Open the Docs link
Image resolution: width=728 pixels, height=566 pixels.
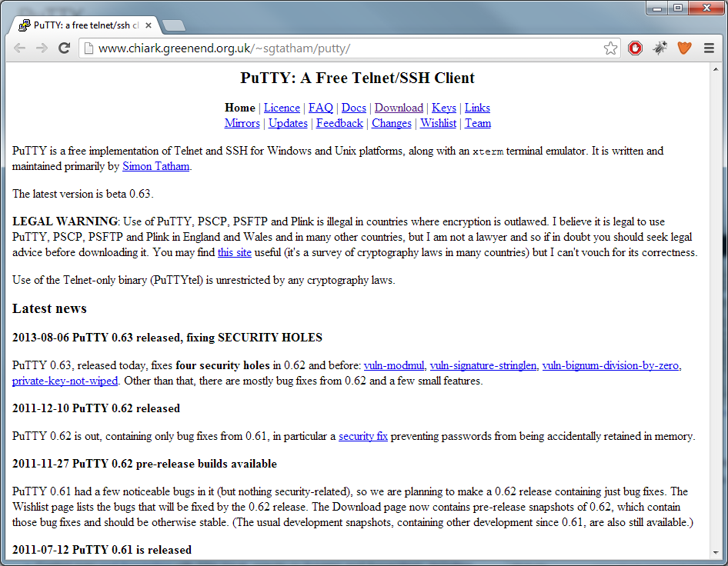pyautogui.click(x=354, y=108)
